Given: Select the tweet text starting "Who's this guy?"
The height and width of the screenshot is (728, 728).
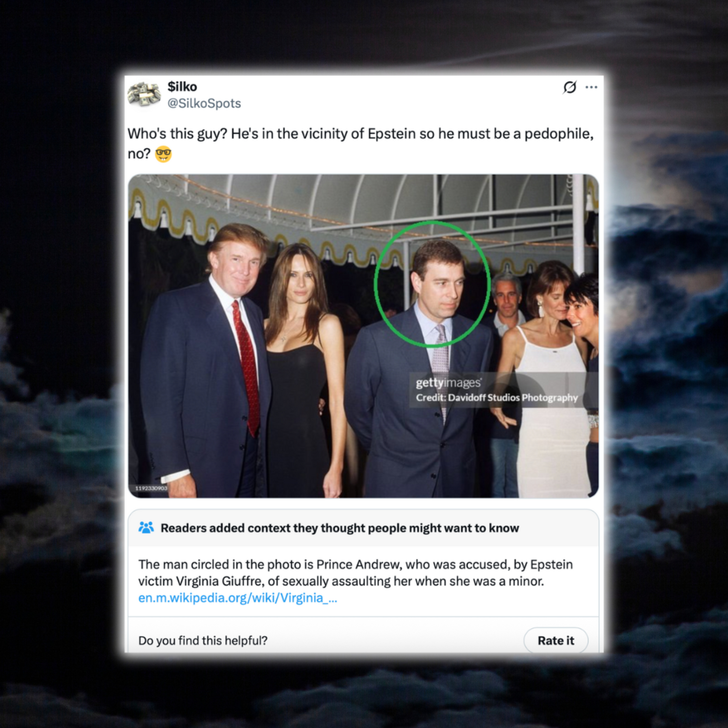Looking at the screenshot, I should click(x=361, y=144).
